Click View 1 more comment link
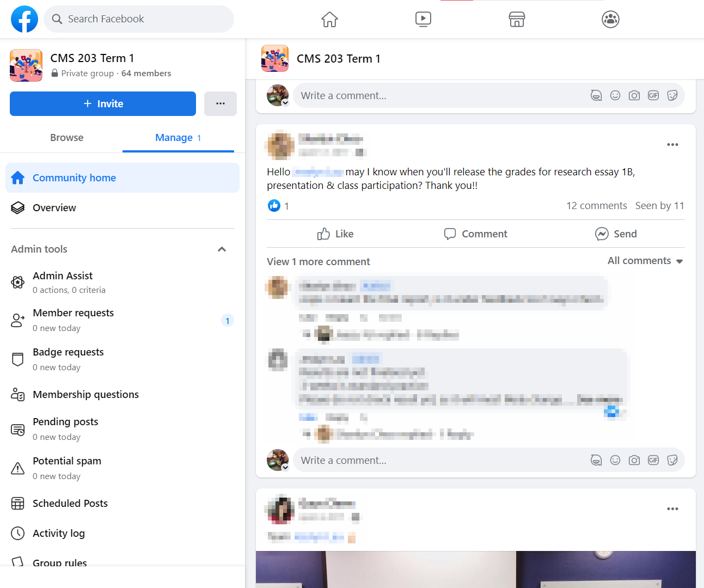The image size is (704, 588). [x=318, y=262]
